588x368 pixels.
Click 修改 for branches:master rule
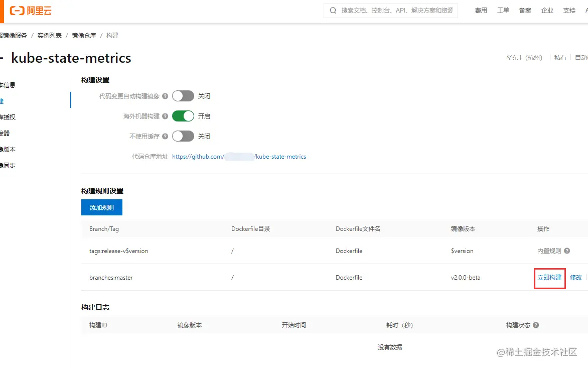click(575, 278)
